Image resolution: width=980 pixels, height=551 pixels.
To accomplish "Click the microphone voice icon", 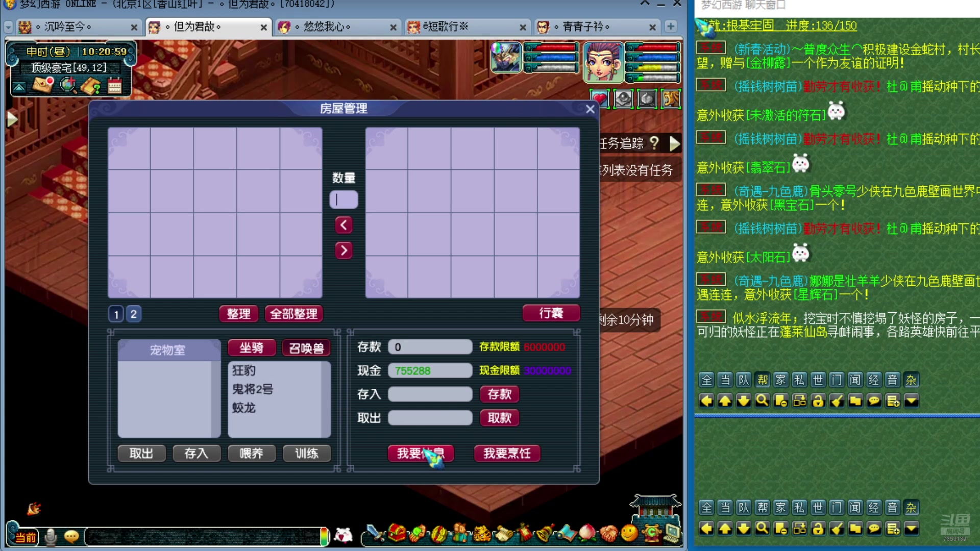I will click(51, 537).
